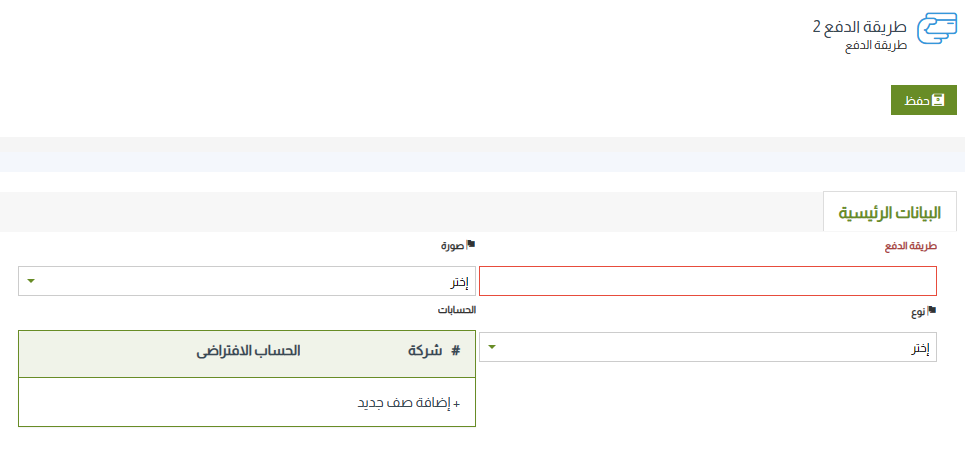This screenshot has height=450, width=965.
Task: Click the flag icon beside نوع label
Action: 932,311
